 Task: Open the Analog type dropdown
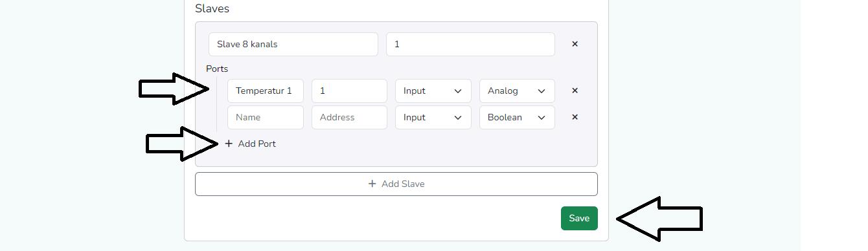[517, 91]
